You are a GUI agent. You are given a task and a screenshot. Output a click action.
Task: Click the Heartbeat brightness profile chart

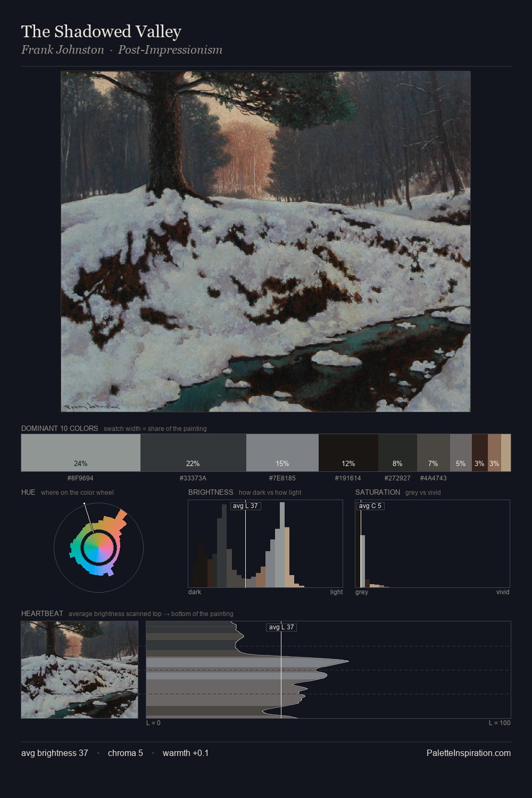pyautogui.click(x=328, y=670)
